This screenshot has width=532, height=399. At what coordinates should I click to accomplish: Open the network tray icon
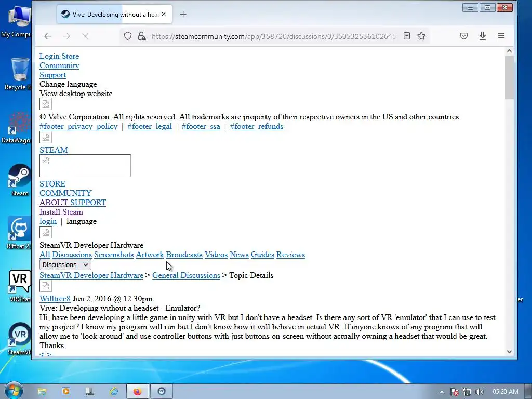[x=467, y=392]
